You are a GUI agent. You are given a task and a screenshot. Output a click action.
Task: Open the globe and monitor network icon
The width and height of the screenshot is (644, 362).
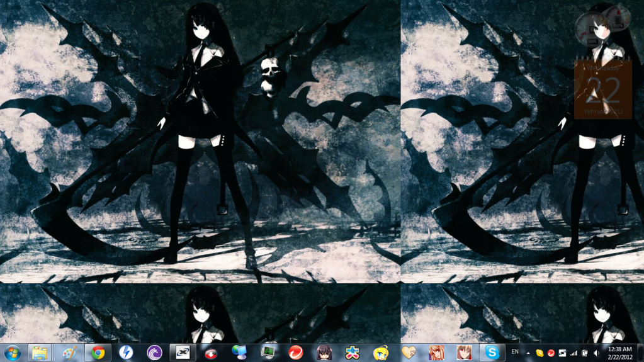pos(239,353)
